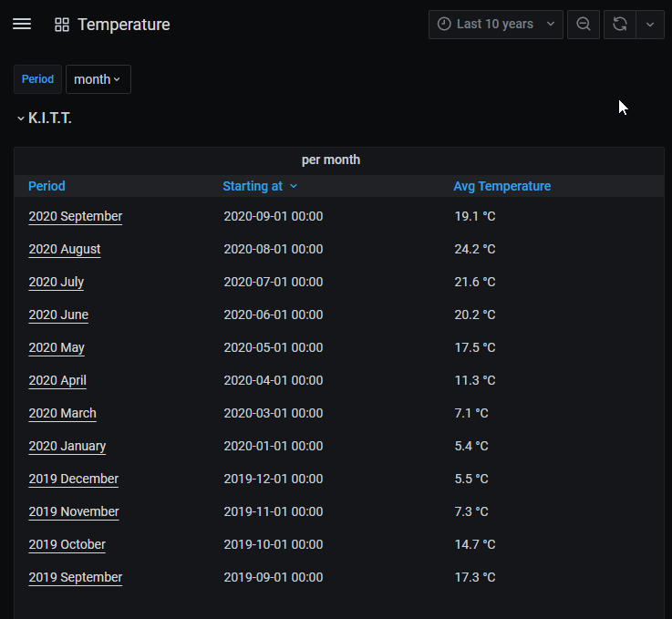Click the Period variable label
672x619 pixels.
pyautogui.click(x=37, y=79)
